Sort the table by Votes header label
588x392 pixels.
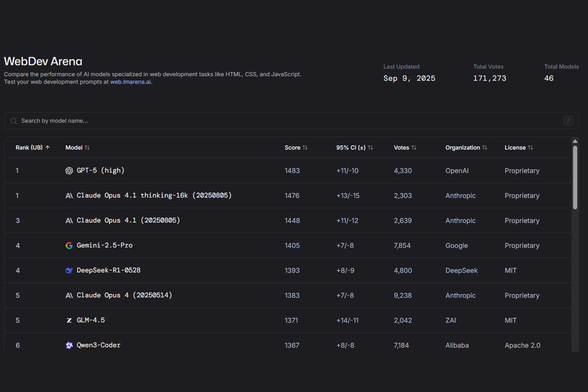(x=401, y=148)
